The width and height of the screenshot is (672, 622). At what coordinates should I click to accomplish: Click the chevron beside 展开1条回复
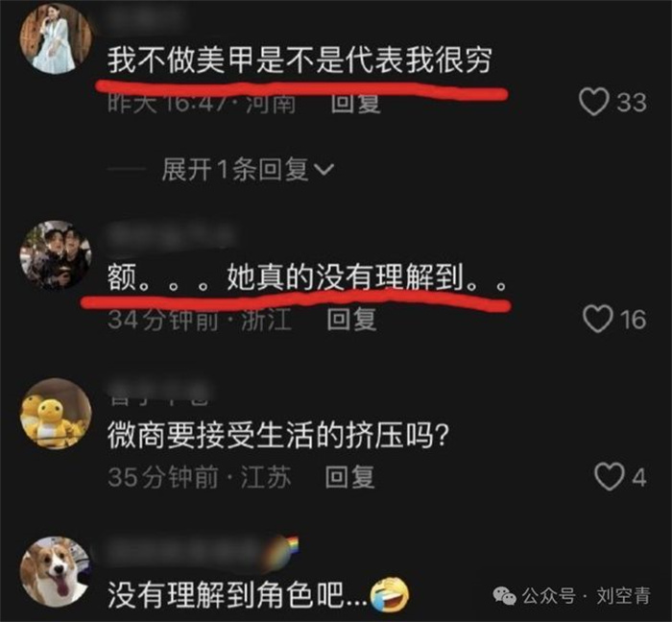point(324,170)
